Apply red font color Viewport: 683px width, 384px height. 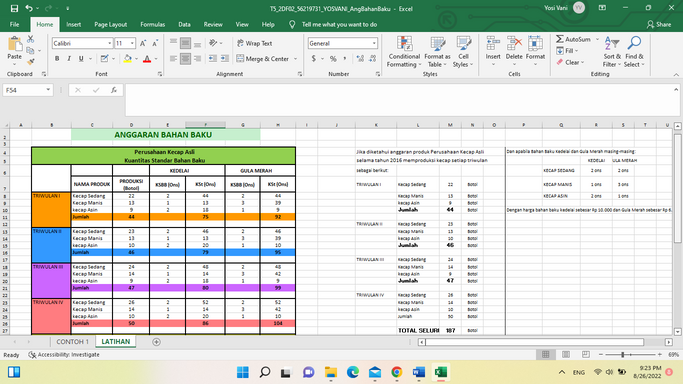coord(147,58)
